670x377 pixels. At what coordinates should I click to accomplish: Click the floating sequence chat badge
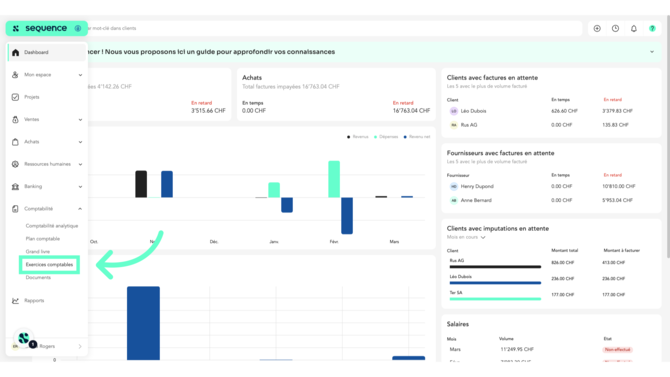(x=24, y=339)
